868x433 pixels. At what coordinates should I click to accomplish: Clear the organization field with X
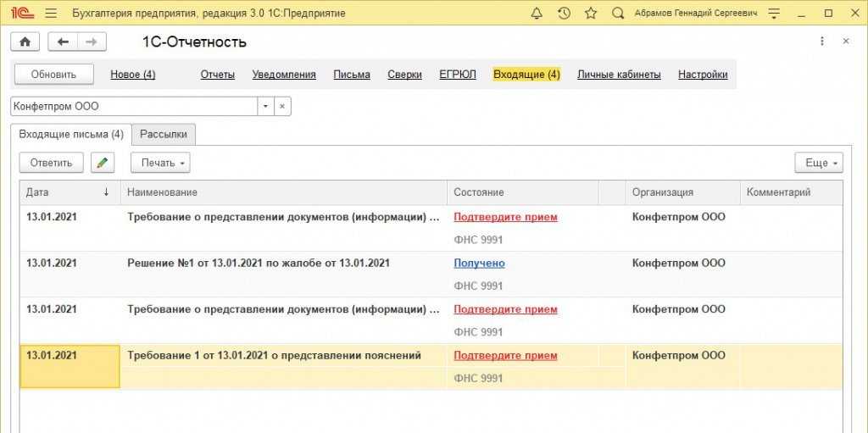282,106
